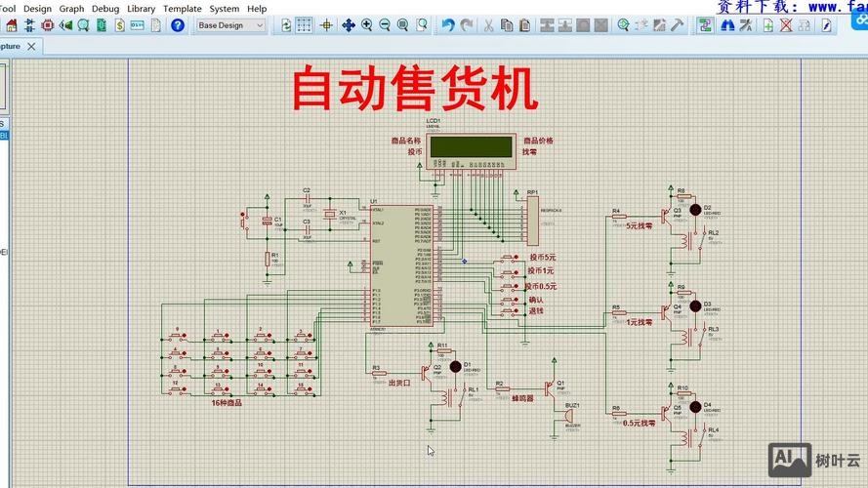Click the Zoom In magnifier icon
The height and width of the screenshot is (488, 868).
pos(367,25)
